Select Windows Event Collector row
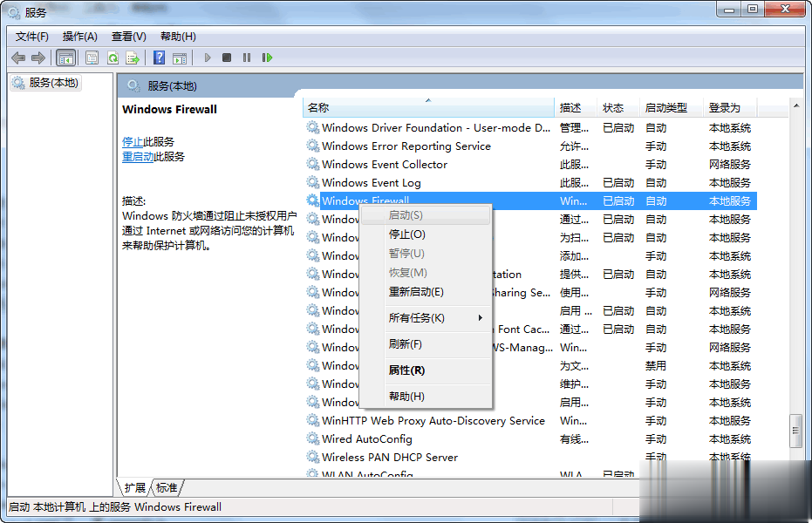This screenshot has width=812, height=523. [531, 164]
